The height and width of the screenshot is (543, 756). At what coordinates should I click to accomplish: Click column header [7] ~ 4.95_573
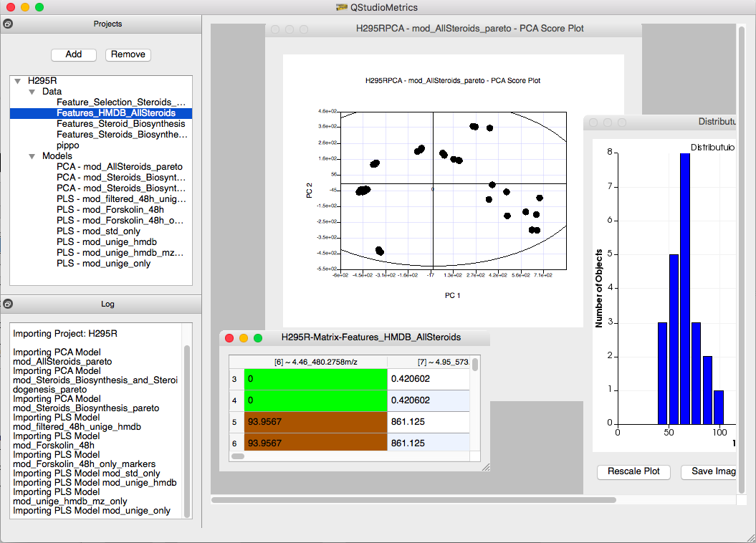coord(428,362)
